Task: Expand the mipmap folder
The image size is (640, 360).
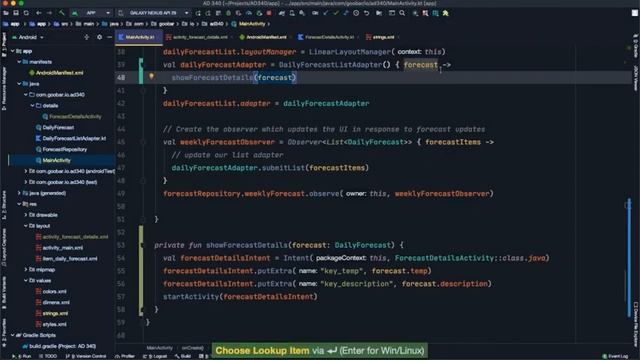Action: 26,270
